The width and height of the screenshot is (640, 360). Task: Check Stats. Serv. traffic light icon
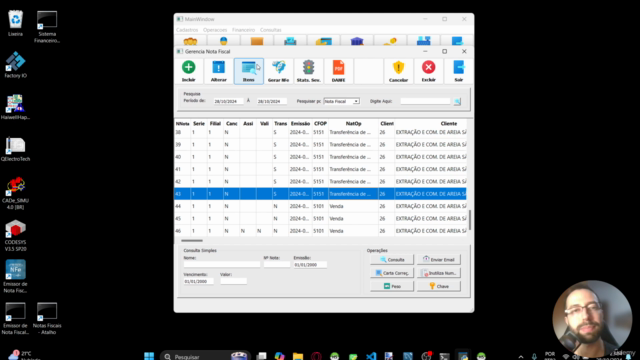pyautogui.click(x=309, y=67)
